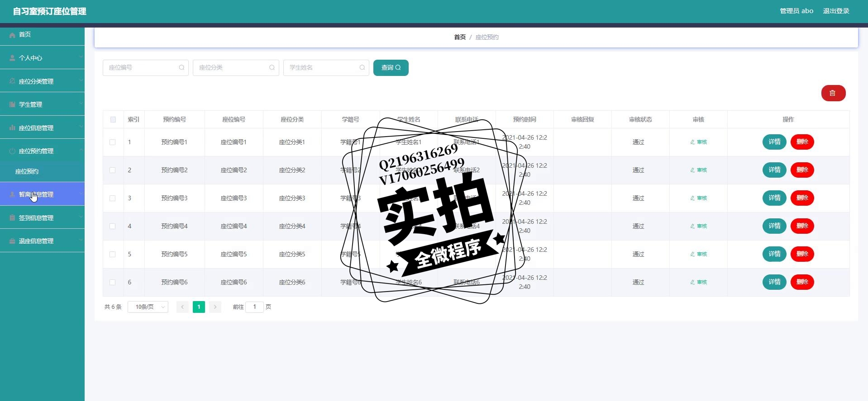
Task: Open the 退座信息管理 sidebar menu
Action: (x=42, y=241)
